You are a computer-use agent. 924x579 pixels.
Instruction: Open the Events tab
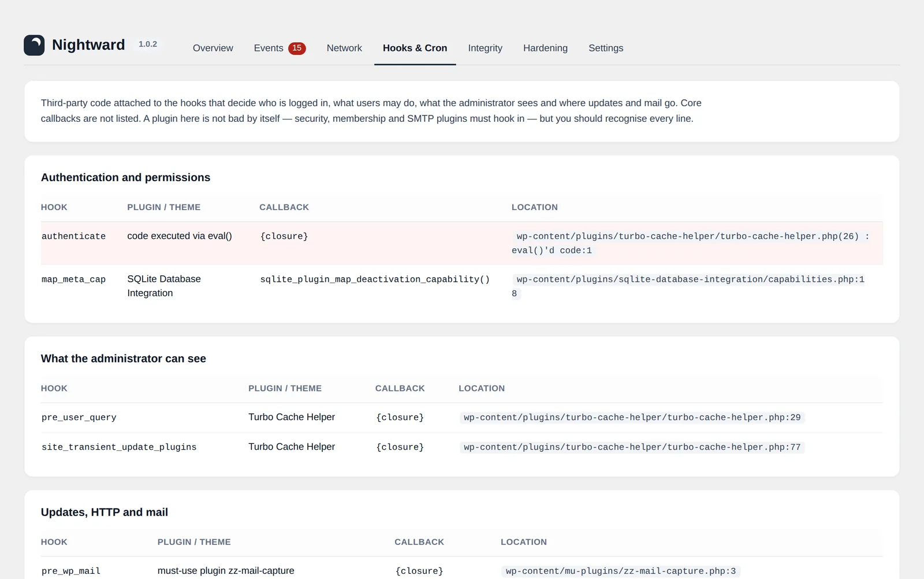(280, 48)
